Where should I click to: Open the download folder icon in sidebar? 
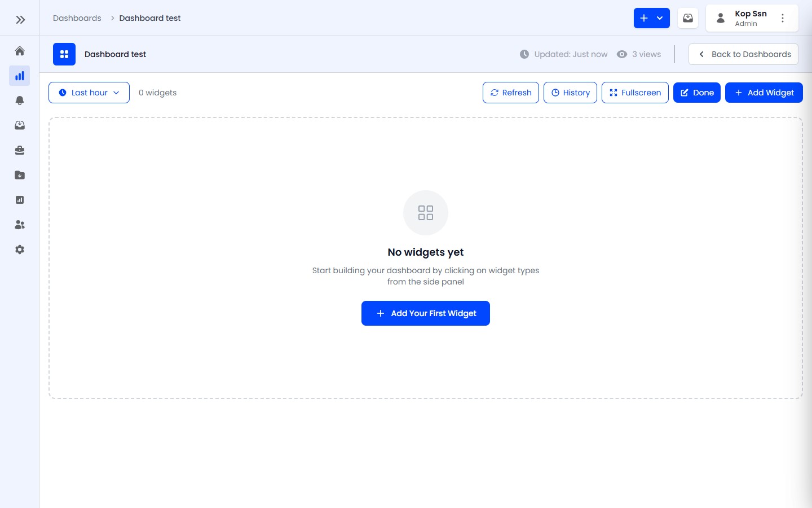point(20,175)
